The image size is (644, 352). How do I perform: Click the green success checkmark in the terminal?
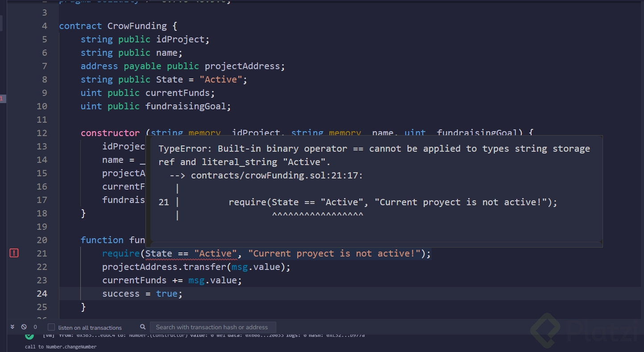(x=29, y=335)
